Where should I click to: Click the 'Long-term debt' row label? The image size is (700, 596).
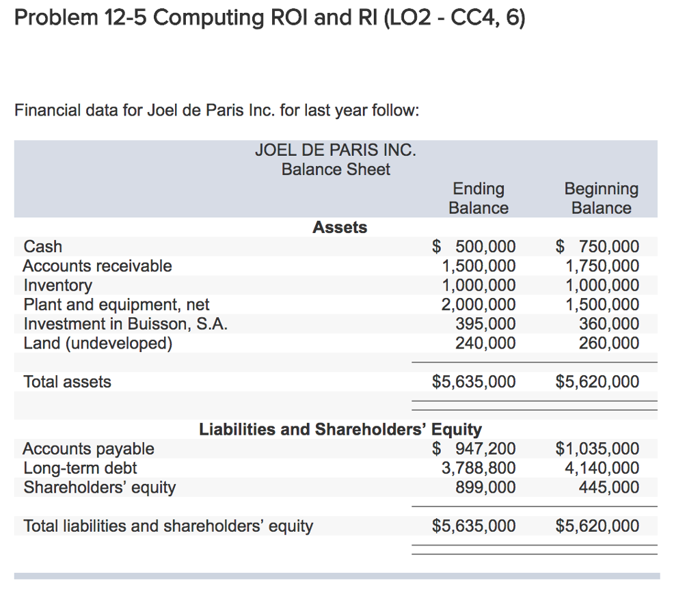[x=81, y=468]
